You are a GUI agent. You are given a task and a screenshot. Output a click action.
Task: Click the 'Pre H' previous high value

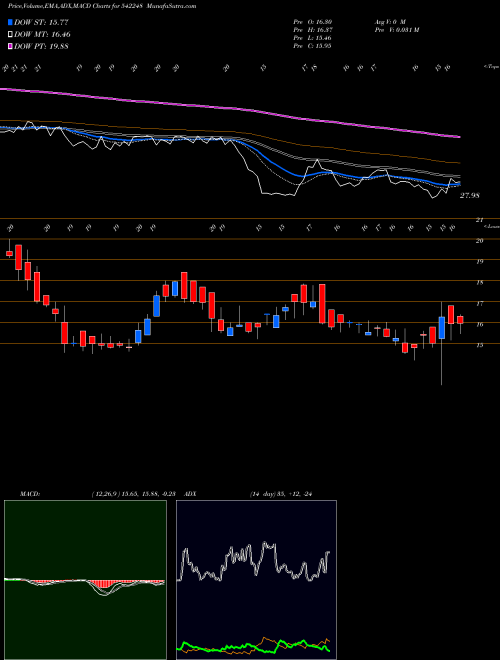313,30
